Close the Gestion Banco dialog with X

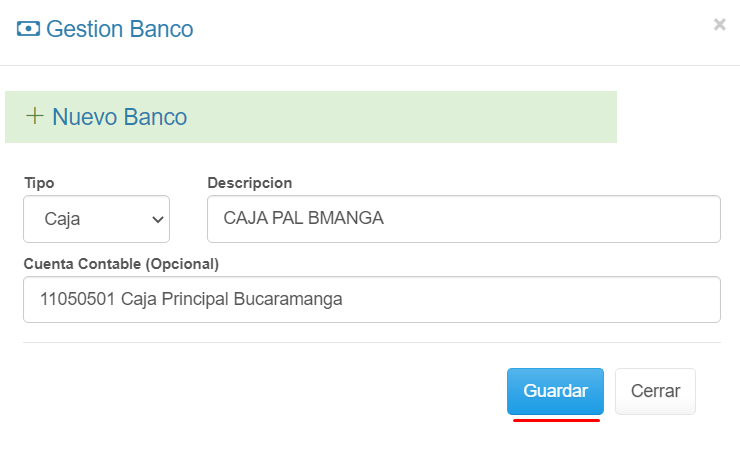719,25
